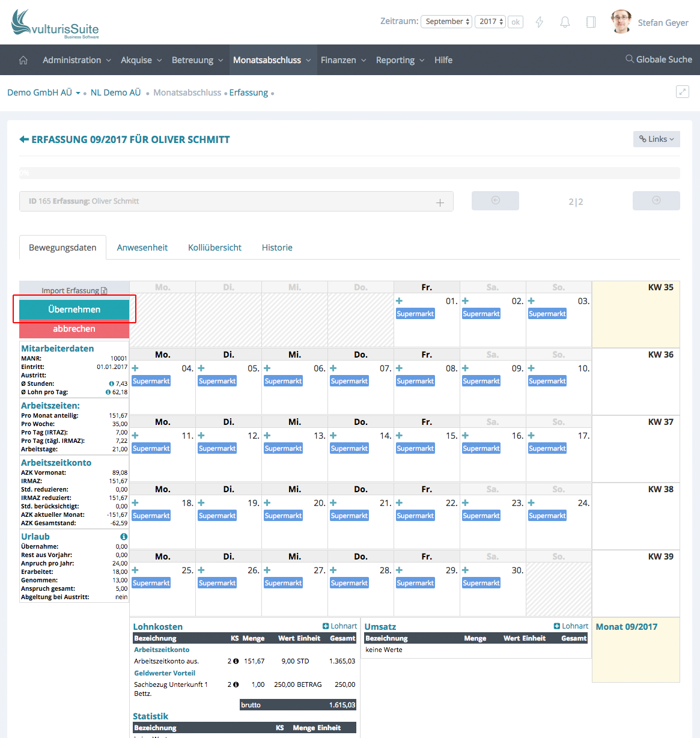Expand the Links dropdown button

pos(656,139)
